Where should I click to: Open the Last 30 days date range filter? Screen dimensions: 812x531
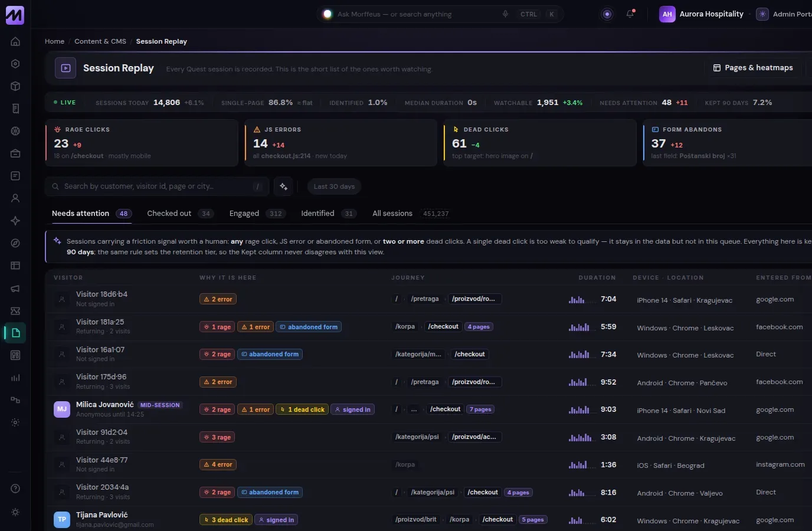334,186
